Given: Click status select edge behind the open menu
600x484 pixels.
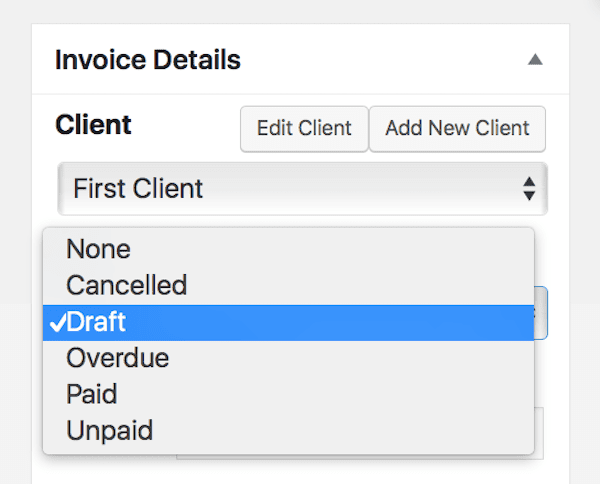Looking at the screenshot, I should (x=541, y=313).
